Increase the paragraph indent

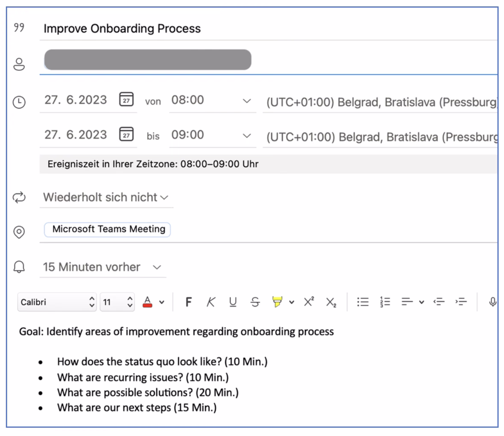pyautogui.click(x=461, y=302)
